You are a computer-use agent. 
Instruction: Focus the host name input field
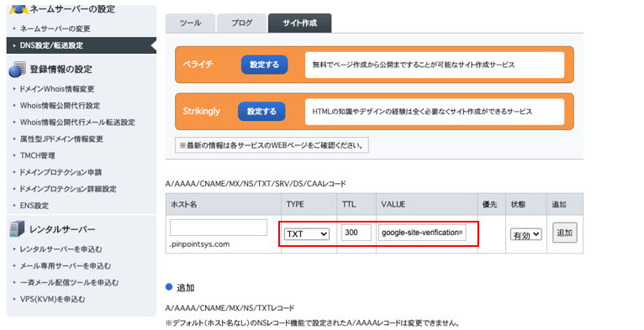pyautogui.click(x=219, y=228)
